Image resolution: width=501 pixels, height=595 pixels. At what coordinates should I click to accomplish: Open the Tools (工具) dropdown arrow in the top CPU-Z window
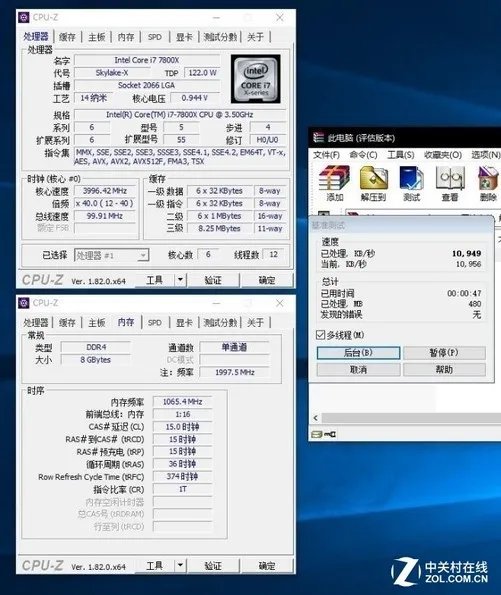(181, 280)
